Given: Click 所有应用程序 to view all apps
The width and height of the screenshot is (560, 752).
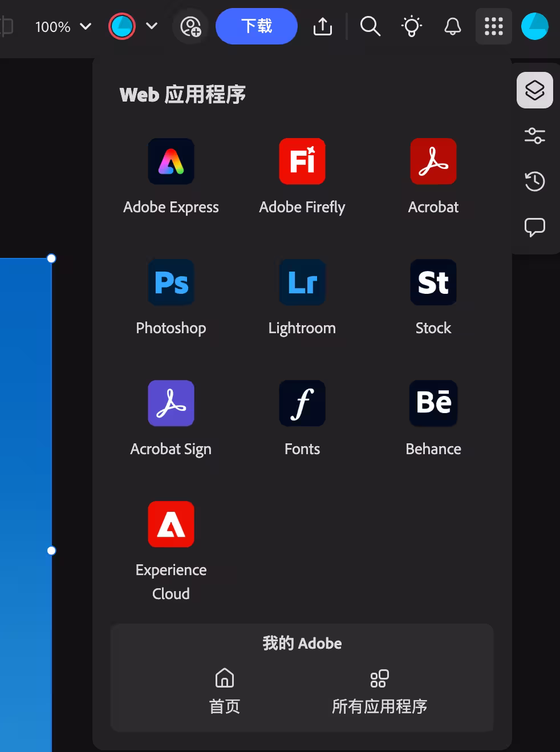Looking at the screenshot, I should pyautogui.click(x=379, y=692).
